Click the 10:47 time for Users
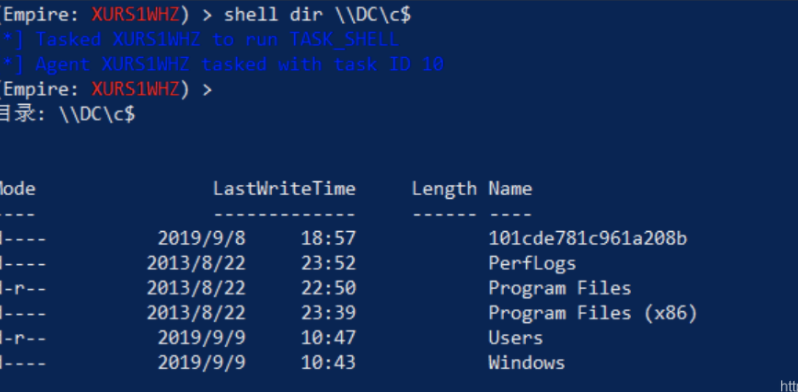 (x=328, y=338)
